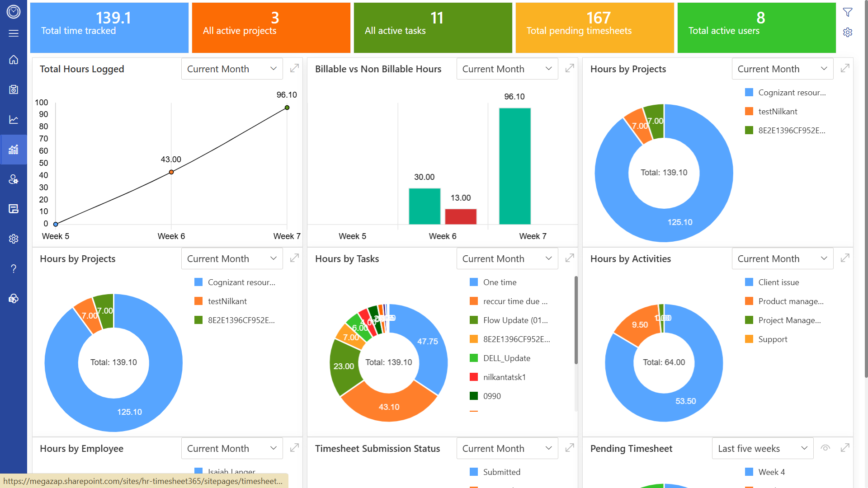Expand Hours by Activities chart fullscreen

845,258
